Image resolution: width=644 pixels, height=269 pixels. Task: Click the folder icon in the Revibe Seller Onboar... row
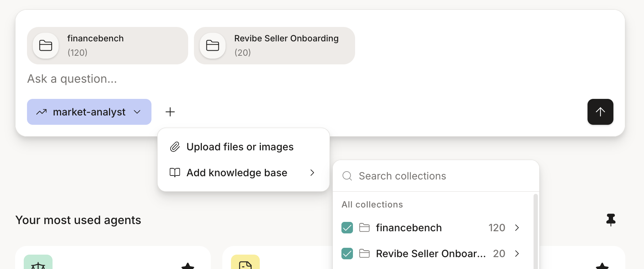pyautogui.click(x=364, y=254)
